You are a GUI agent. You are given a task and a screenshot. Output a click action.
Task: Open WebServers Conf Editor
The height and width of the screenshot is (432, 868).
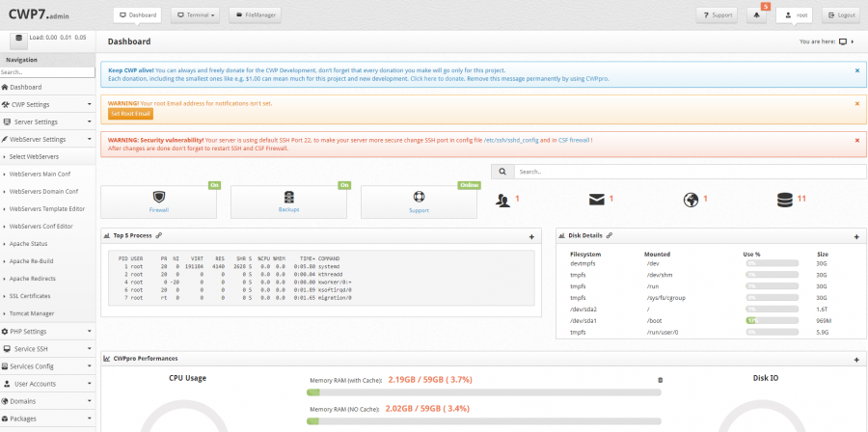point(47,227)
